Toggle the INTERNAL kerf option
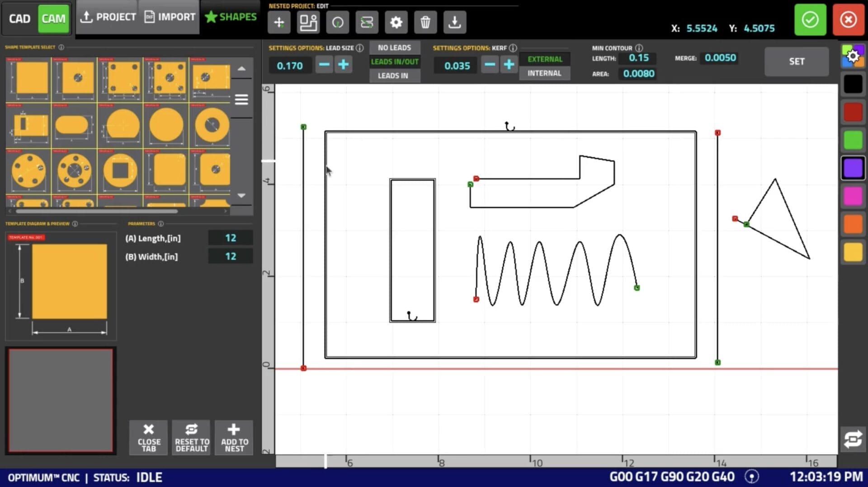 (x=544, y=73)
